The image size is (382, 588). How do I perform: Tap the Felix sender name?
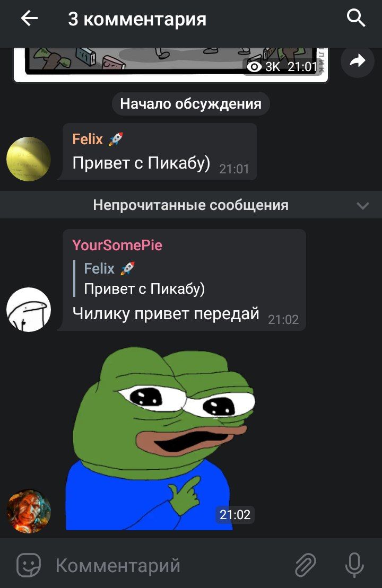pos(88,139)
